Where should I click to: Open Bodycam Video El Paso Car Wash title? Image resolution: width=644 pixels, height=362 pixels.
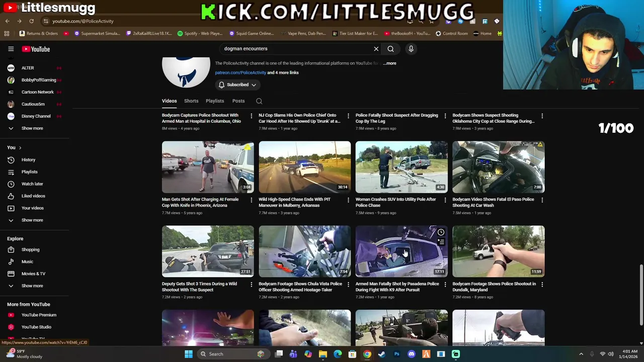pyautogui.click(x=493, y=203)
